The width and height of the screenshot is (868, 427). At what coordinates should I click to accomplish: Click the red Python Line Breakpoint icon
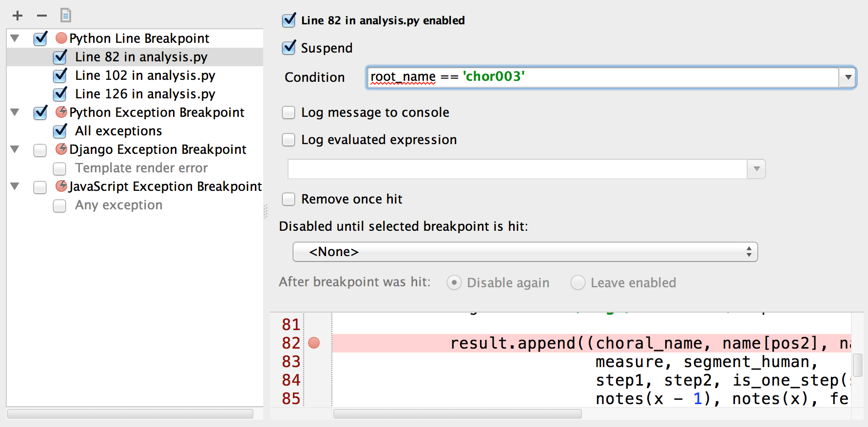(x=61, y=38)
